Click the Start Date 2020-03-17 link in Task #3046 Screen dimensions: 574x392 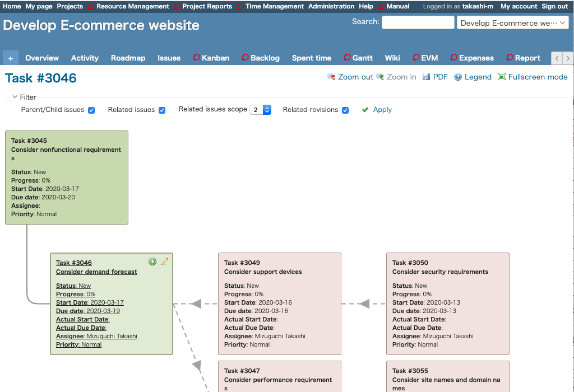click(x=90, y=303)
